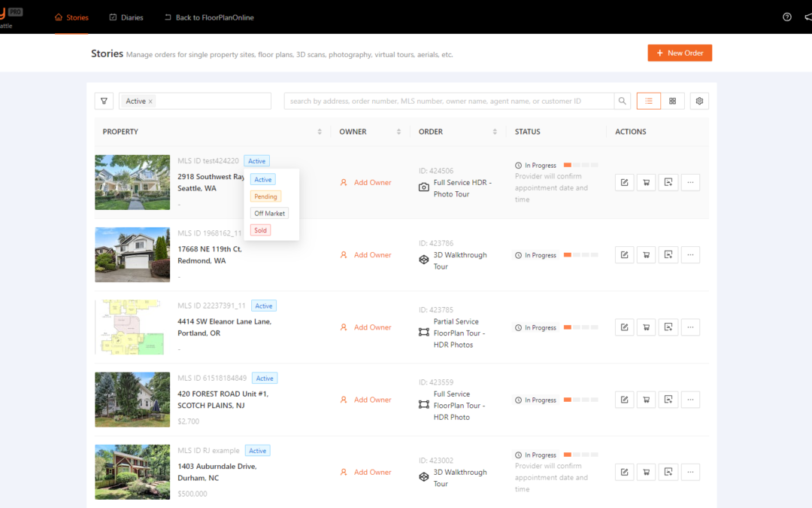
Task: Open the cart icon for the Redmond property
Action: pos(646,254)
